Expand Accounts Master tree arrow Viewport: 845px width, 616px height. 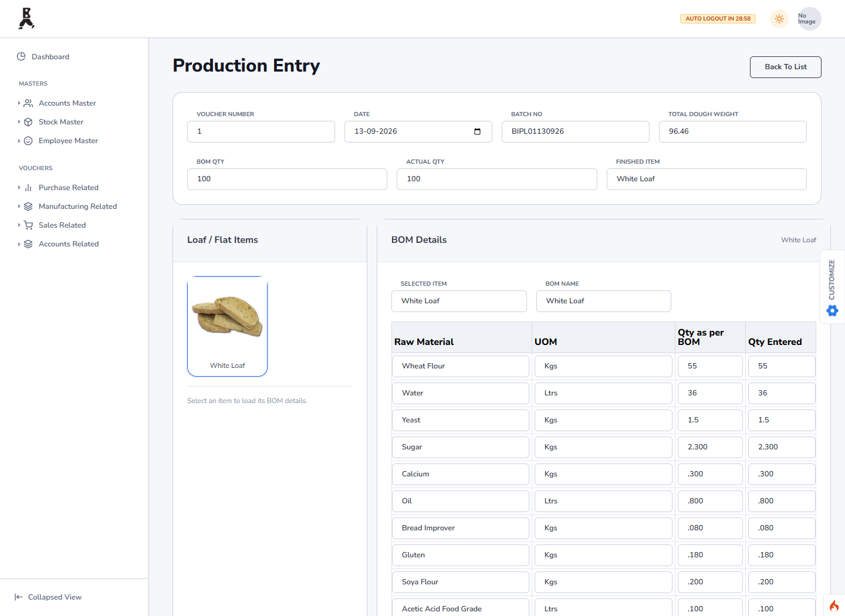[19, 103]
